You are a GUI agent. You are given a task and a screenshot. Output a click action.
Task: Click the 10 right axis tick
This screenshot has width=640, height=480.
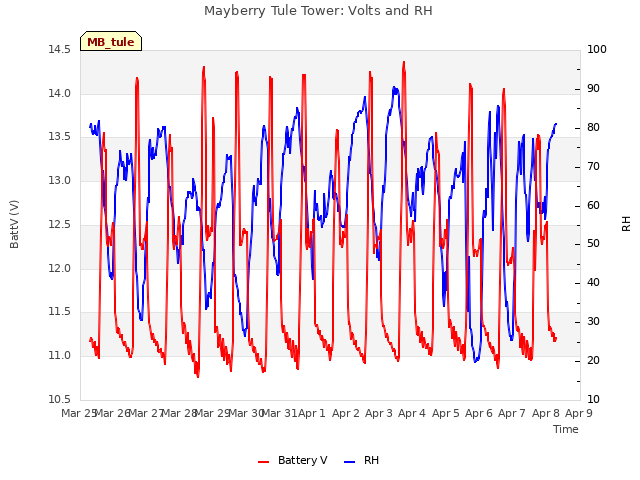(593, 399)
